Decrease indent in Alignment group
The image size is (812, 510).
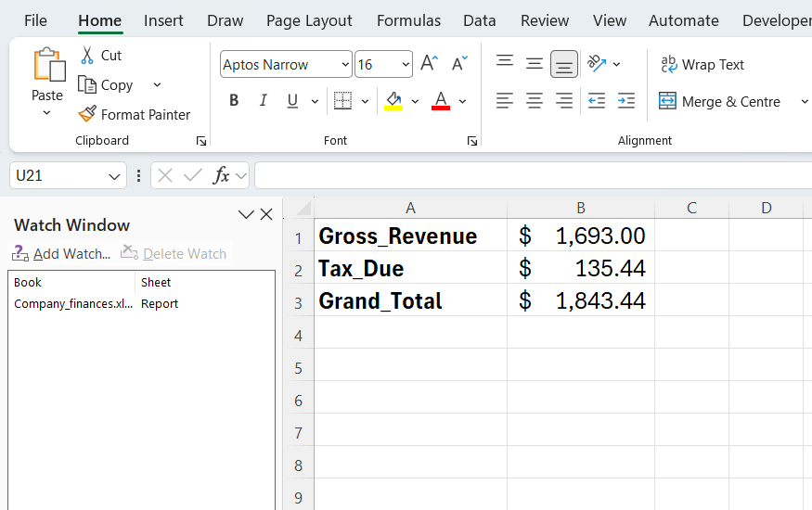click(x=597, y=101)
